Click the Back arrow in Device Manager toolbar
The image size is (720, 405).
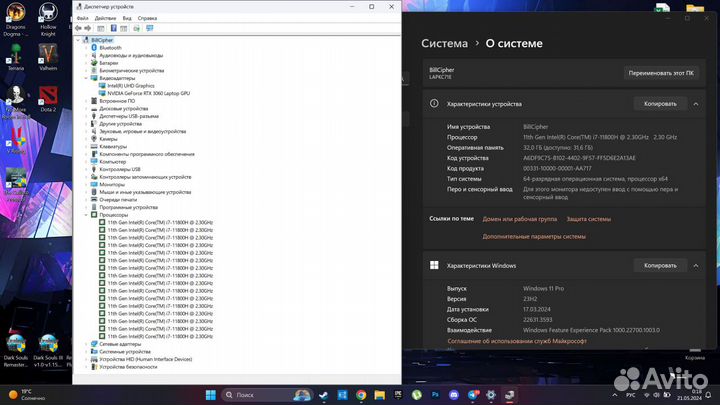click(x=79, y=28)
